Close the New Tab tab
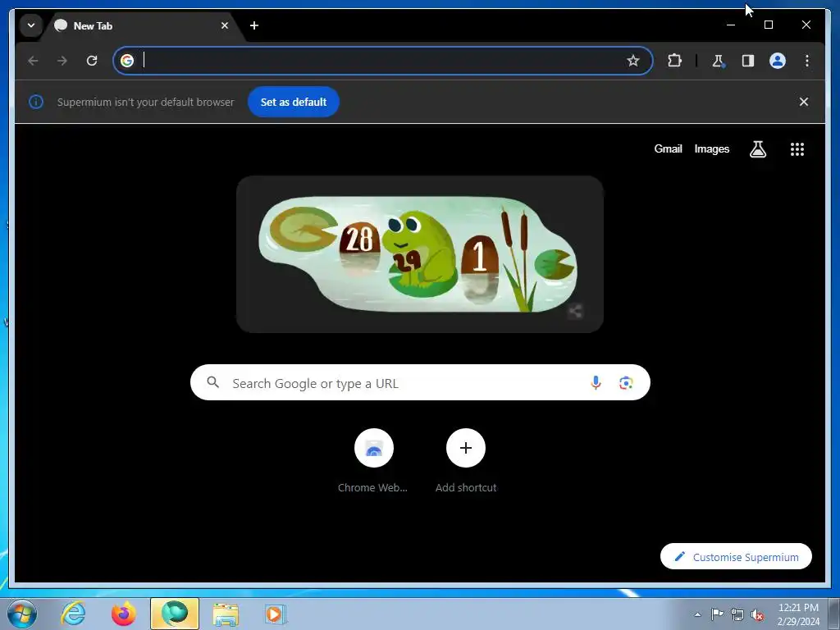The width and height of the screenshot is (840, 630). click(x=225, y=25)
